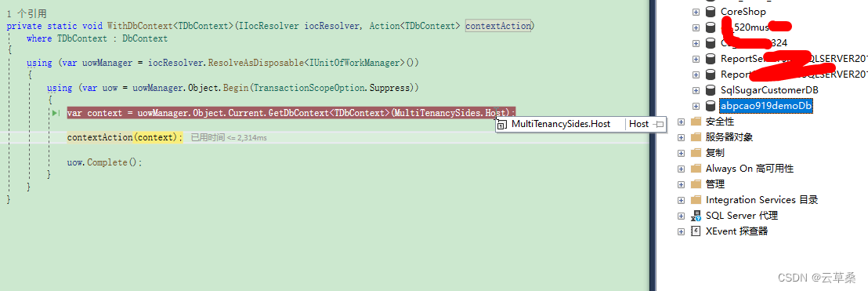Click the SqlSugarCustomerDB database icon
868x291 pixels.
[x=711, y=89]
